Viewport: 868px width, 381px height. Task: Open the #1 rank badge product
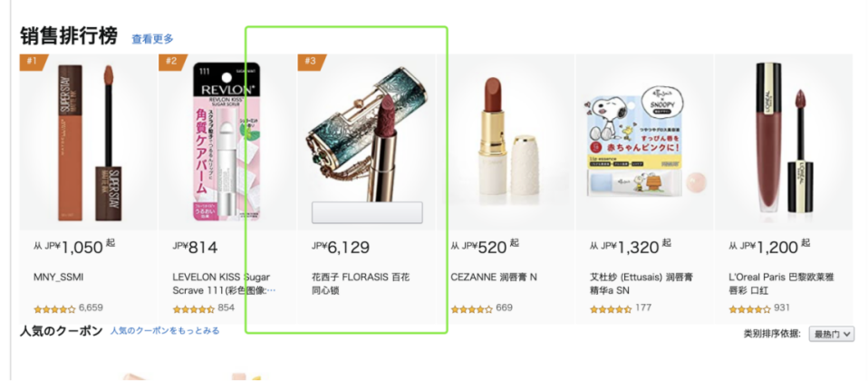pyautogui.click(x=32, y=62)
